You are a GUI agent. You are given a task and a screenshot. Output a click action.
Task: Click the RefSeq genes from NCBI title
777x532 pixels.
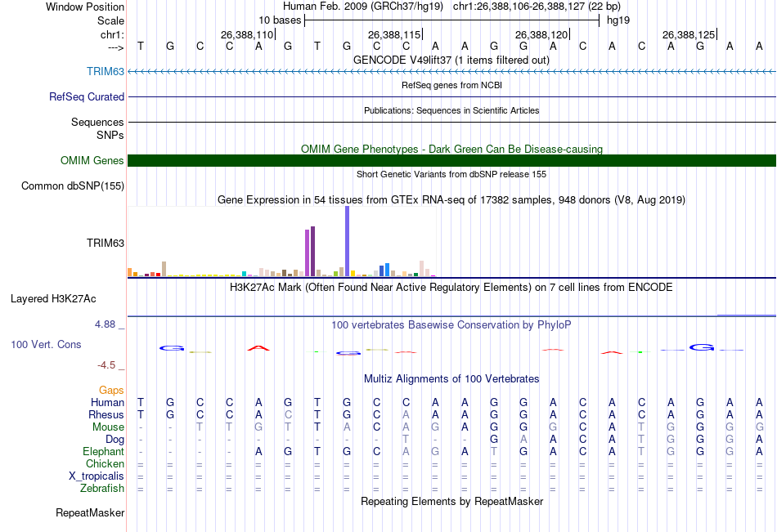tap(451, 85)
